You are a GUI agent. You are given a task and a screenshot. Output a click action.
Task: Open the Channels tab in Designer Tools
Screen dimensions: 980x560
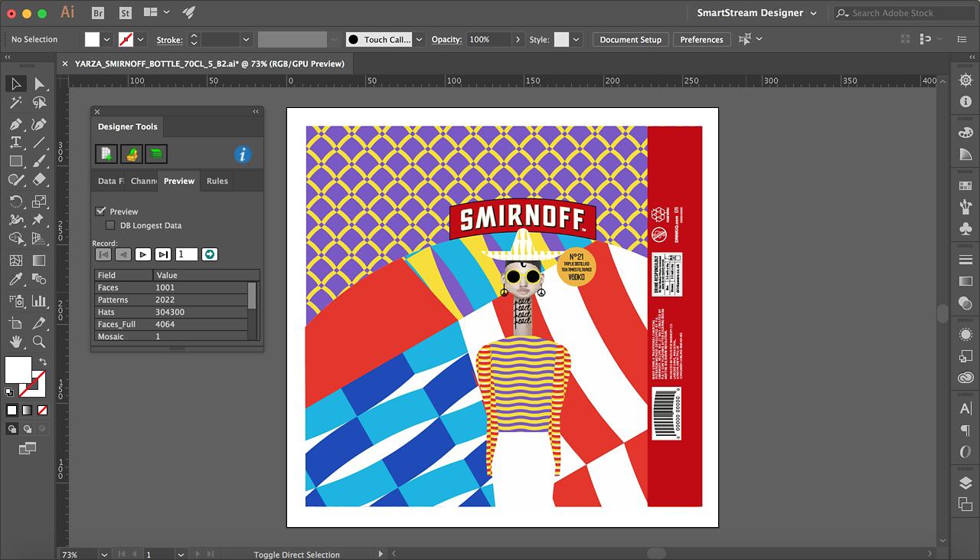point(143,181)
